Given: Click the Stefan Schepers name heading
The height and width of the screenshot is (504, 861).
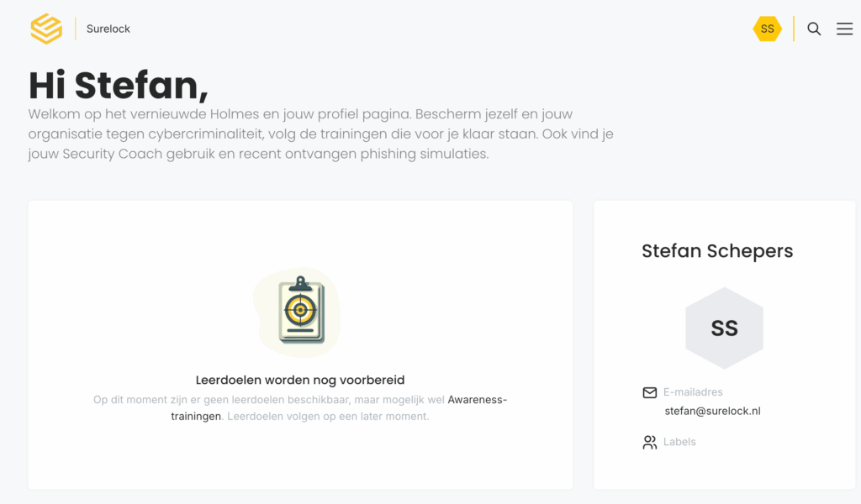Looking at the screenshot, I should point(717,250).
